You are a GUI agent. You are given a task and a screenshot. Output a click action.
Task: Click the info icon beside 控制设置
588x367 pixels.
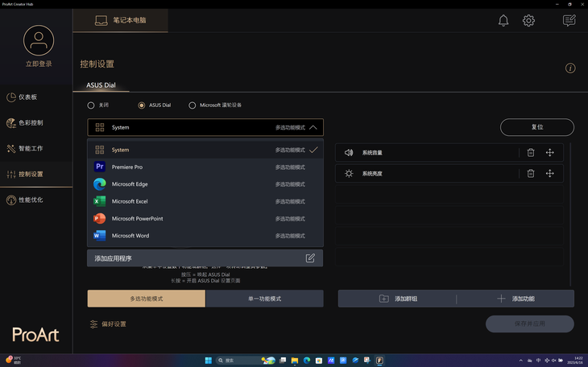click(x=570, y=68)
